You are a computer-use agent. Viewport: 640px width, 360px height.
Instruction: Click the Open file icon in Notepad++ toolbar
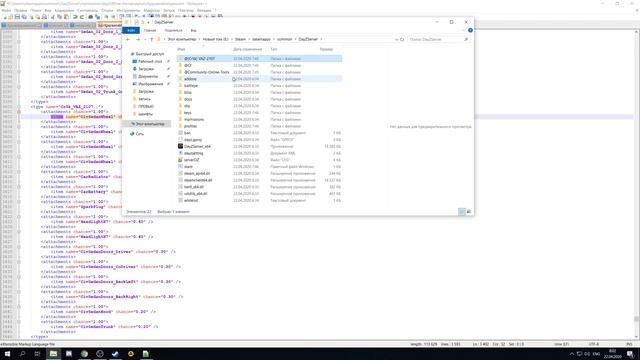11,17
